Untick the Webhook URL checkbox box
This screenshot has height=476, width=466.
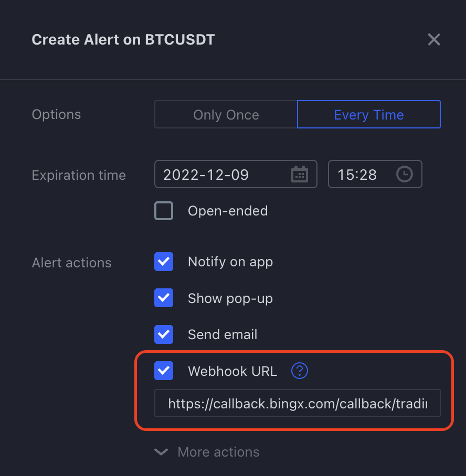point(164,371)
